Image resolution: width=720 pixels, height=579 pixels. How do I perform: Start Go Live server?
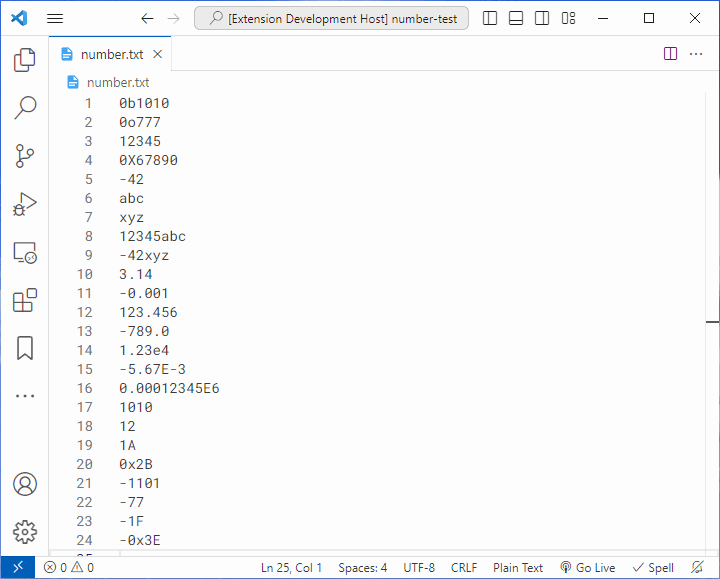pos(588,568)
